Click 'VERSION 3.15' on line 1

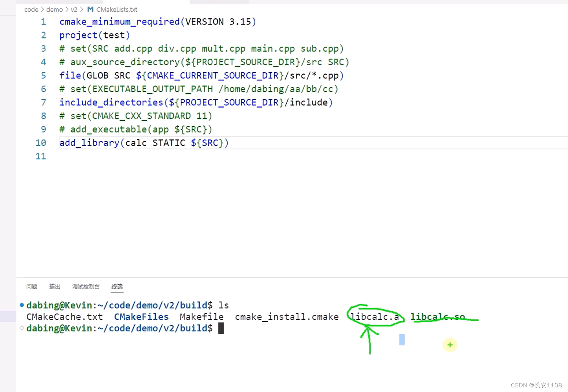[218, 22]
